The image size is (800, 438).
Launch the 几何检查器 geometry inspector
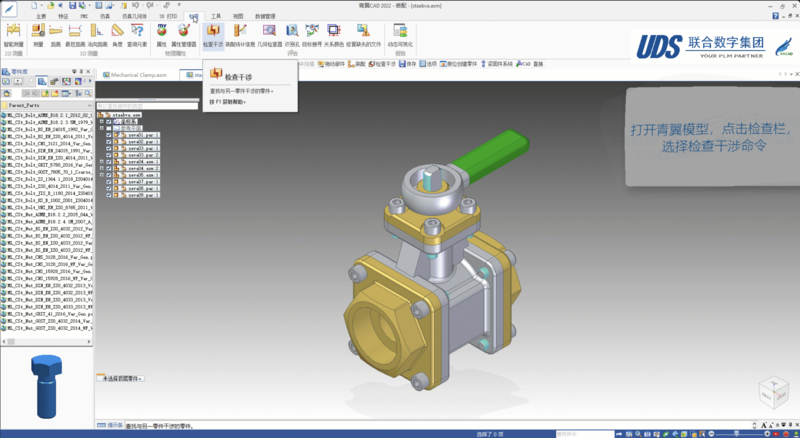pos(269,35)
